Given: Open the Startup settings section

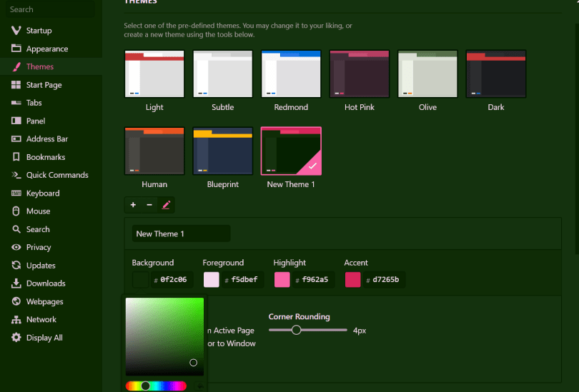Looking at the screenshot, I should click(39, 31).
